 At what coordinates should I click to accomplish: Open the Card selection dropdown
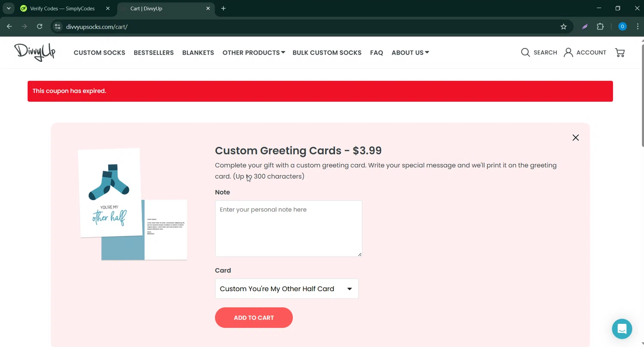(x=287, y=289)
